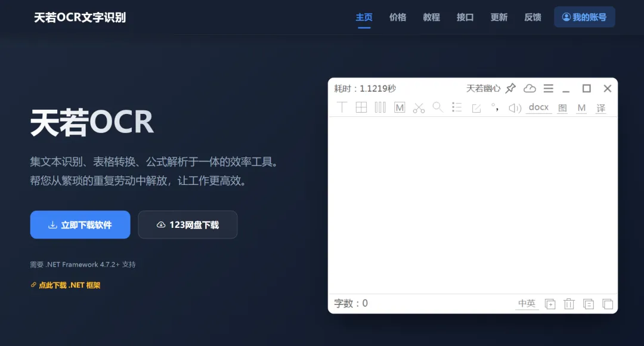
Task: Open the hamburger menu in OCR window
Action: (549, 88)
